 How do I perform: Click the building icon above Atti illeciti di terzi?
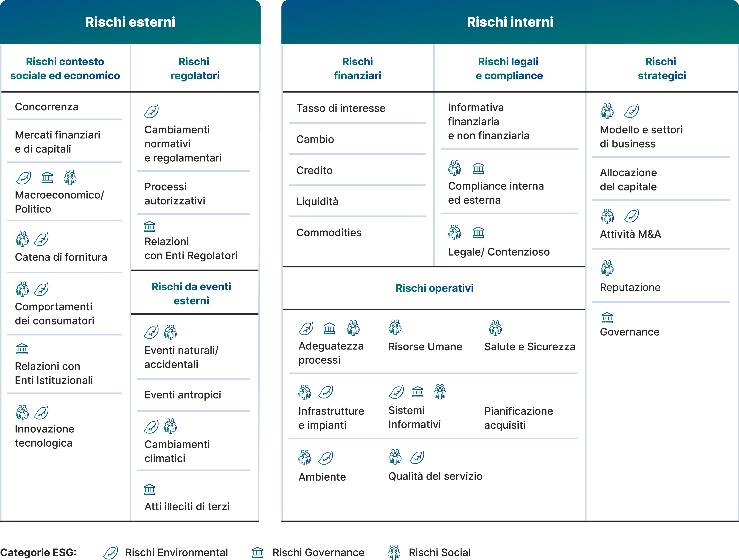[149, 489]
